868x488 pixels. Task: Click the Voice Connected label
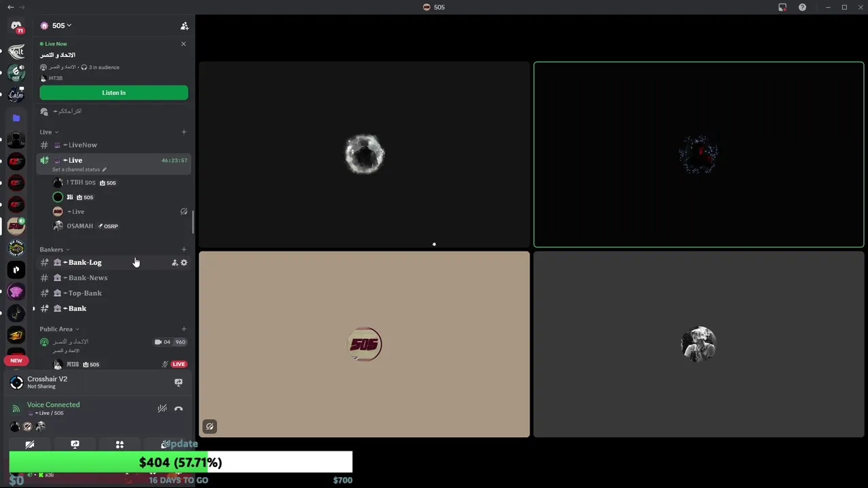pos(54,405)
